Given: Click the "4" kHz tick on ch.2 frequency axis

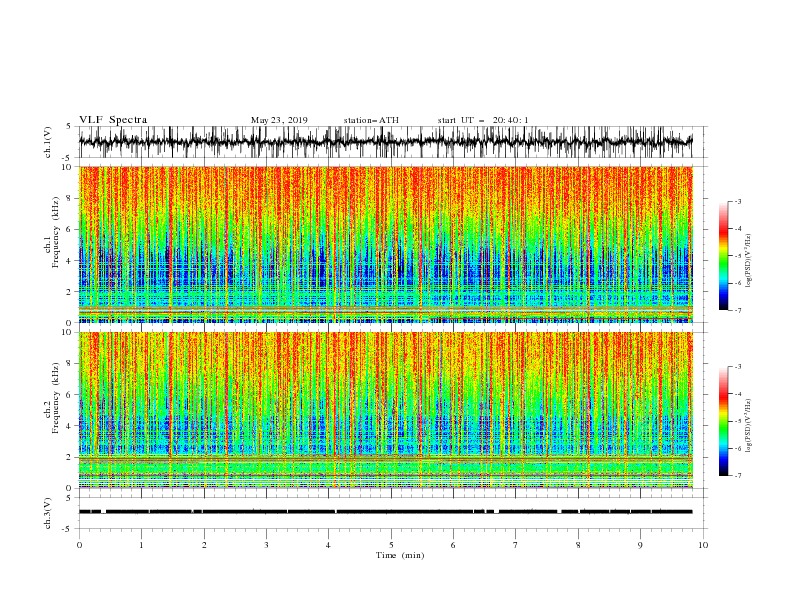Looking at the screenshot, I should point(70,426).
